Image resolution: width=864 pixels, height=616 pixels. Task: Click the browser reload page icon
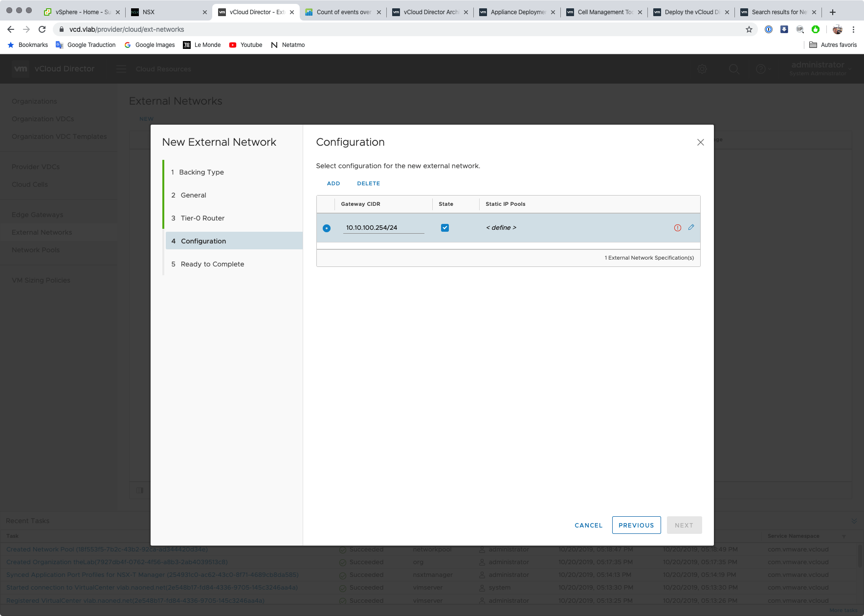42,29
